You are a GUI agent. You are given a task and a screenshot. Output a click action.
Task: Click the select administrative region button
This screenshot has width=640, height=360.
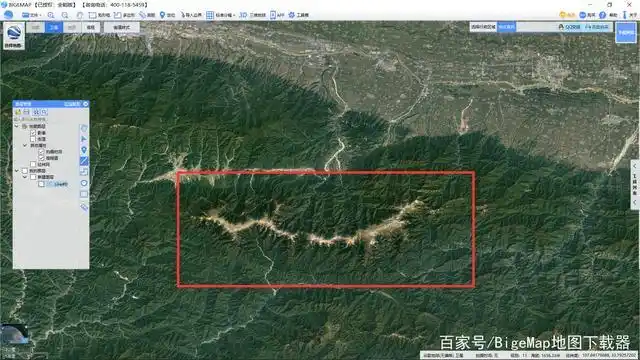483,27
